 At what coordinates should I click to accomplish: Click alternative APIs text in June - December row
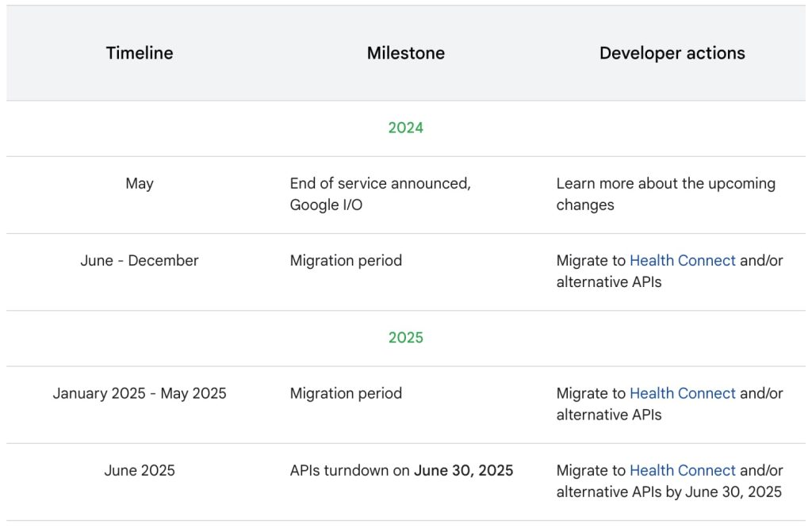point(608,282)
